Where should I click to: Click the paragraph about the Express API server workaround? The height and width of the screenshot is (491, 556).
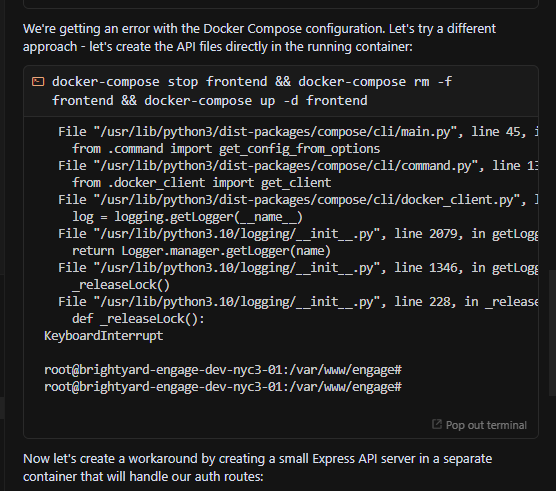pos(257,467)
